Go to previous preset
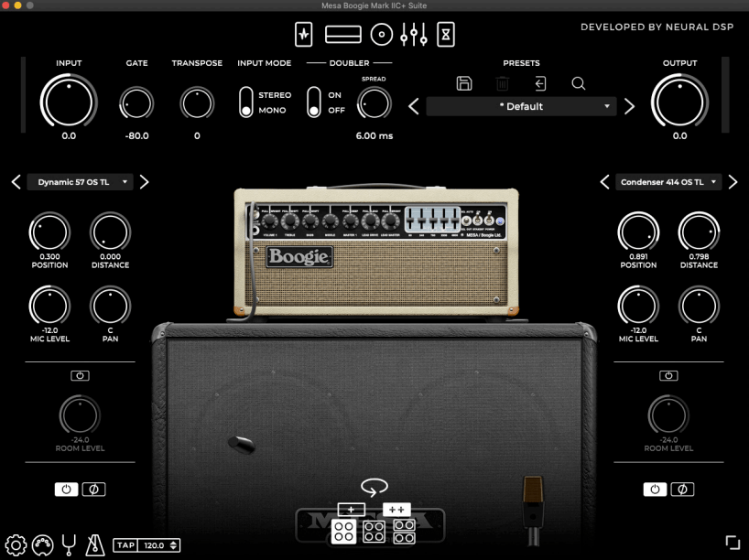Image resolution: width=749 pixels, height=560 pixels. (x=414, y=106)
